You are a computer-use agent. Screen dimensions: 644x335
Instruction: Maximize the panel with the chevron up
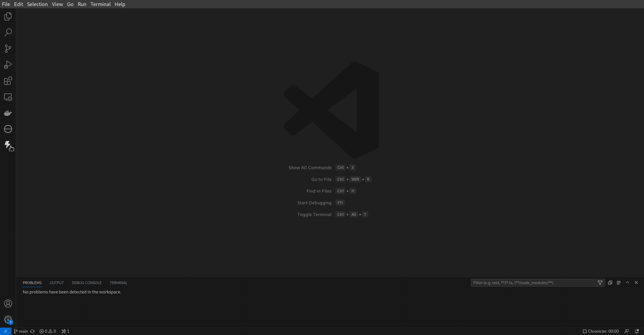click(x=628, y=283)
